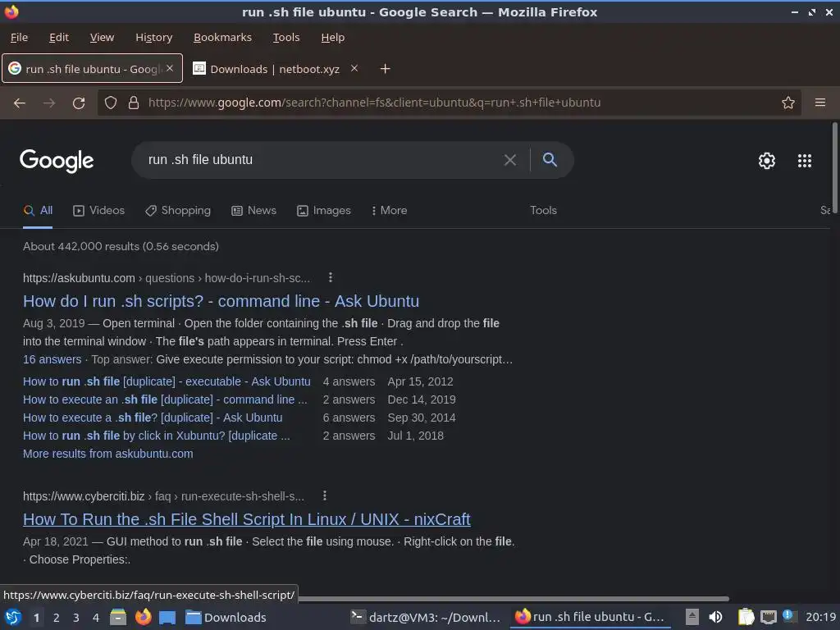Image resolution: width=840 pixels, height=630 pixels.
Task: Launch Firefox from the taskbar quick launcher
Action: click(x=143, y=617)
